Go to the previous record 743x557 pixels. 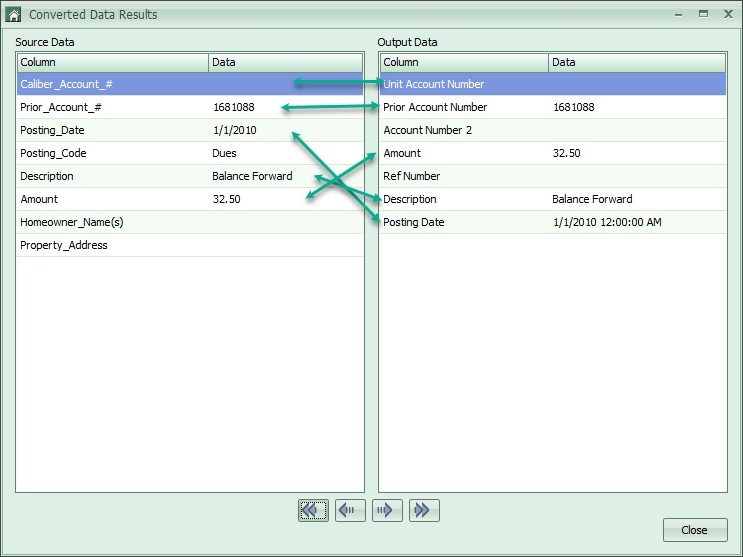point(349,511)
